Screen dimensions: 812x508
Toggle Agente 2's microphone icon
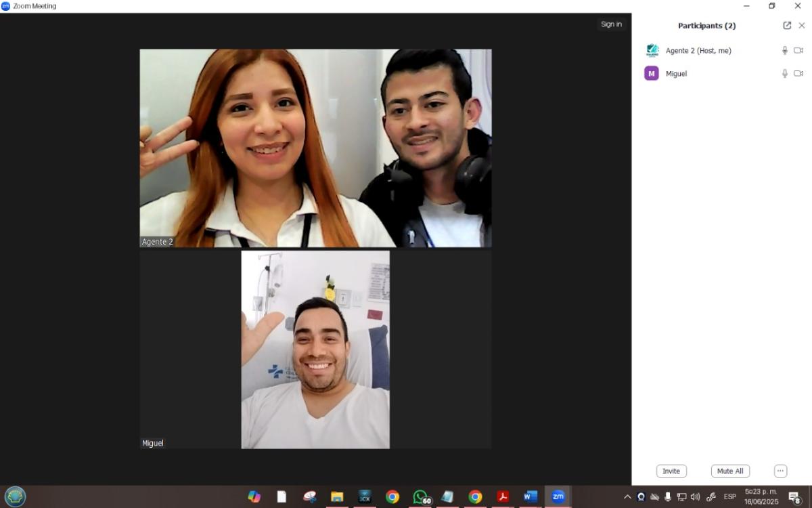(785, 51)
